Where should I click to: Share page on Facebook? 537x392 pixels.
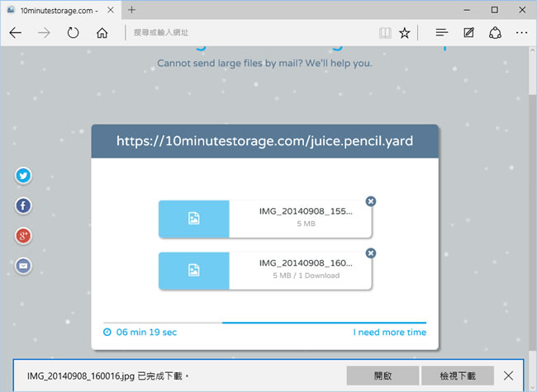23,206
